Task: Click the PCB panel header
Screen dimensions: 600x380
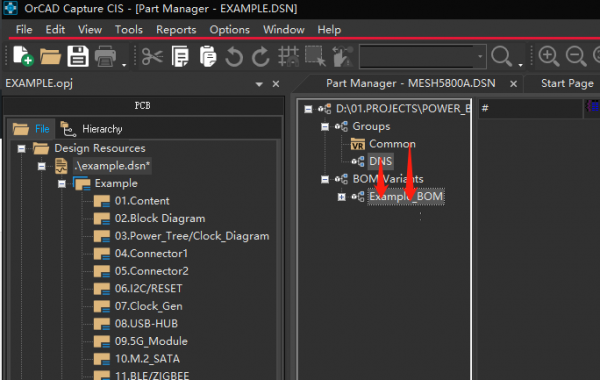Action: 142,106
